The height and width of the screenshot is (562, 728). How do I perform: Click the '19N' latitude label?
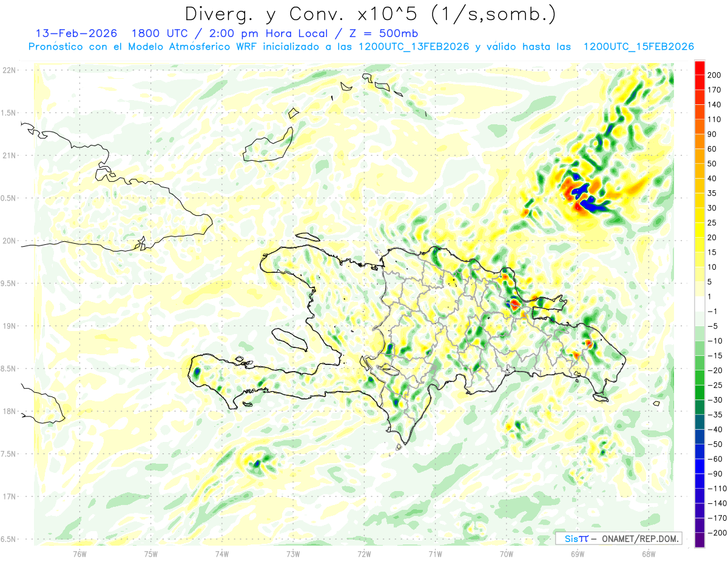click(8, 326)
